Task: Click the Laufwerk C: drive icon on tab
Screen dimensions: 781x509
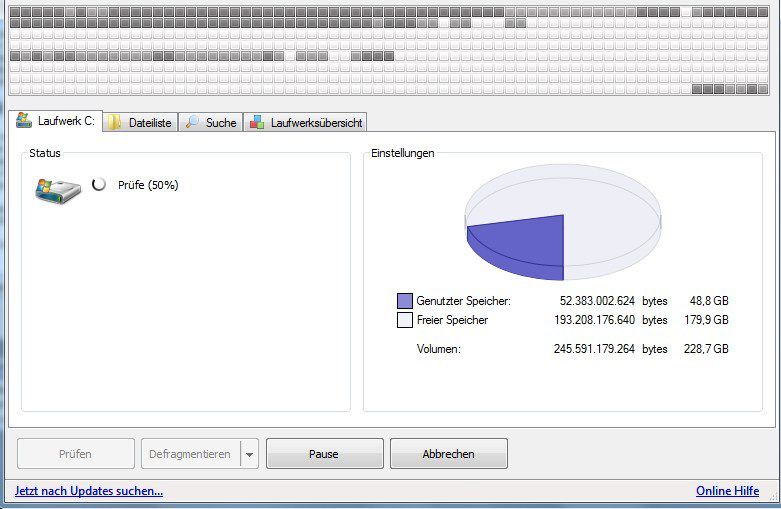Action: click(x=23, y=120)
